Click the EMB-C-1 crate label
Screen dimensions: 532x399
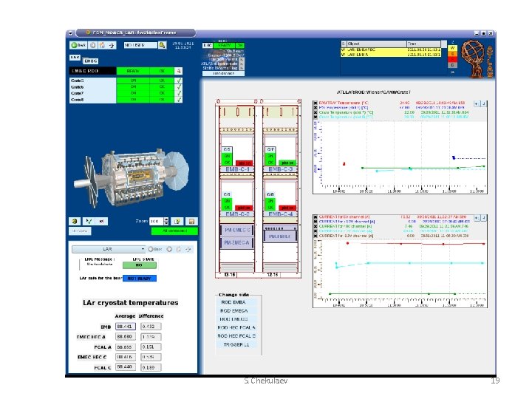coord(237,169)
